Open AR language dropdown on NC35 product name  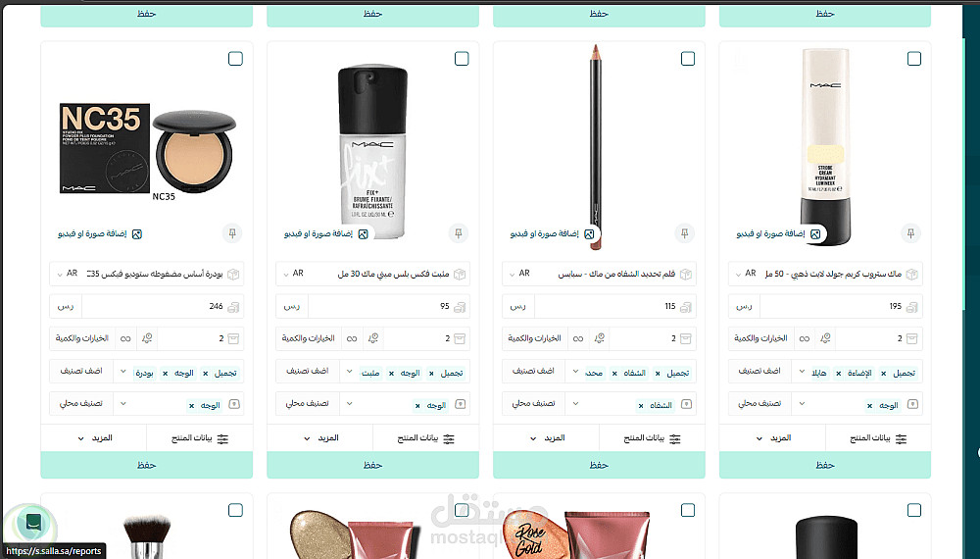[x=68, y=274]
